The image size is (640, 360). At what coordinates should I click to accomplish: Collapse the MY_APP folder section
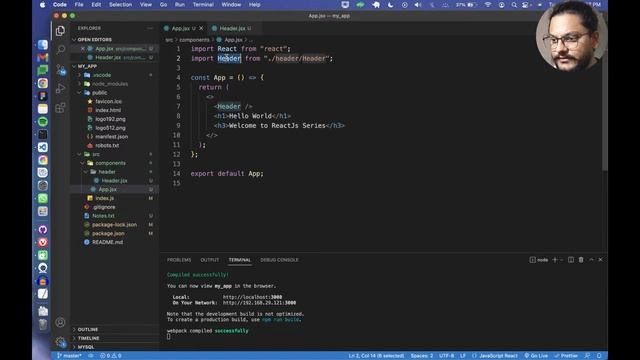pyautogui.click(x=87, y=66)
